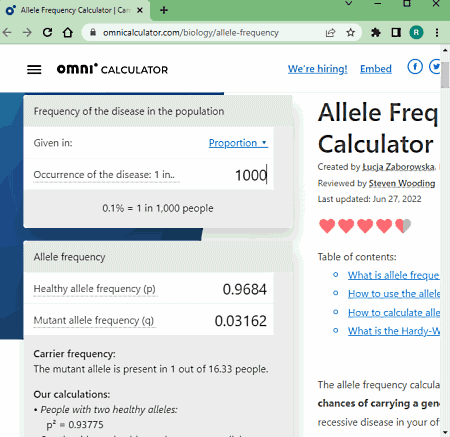Open the Embed link
450x437 pixels.
[x=376, y=69]
